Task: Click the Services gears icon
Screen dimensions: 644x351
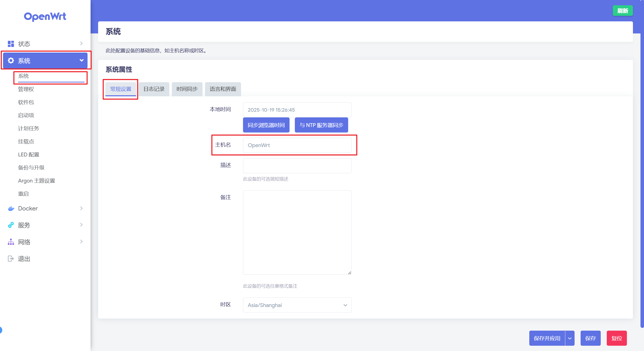Action: pyautogui.click(x=11, y=225)
